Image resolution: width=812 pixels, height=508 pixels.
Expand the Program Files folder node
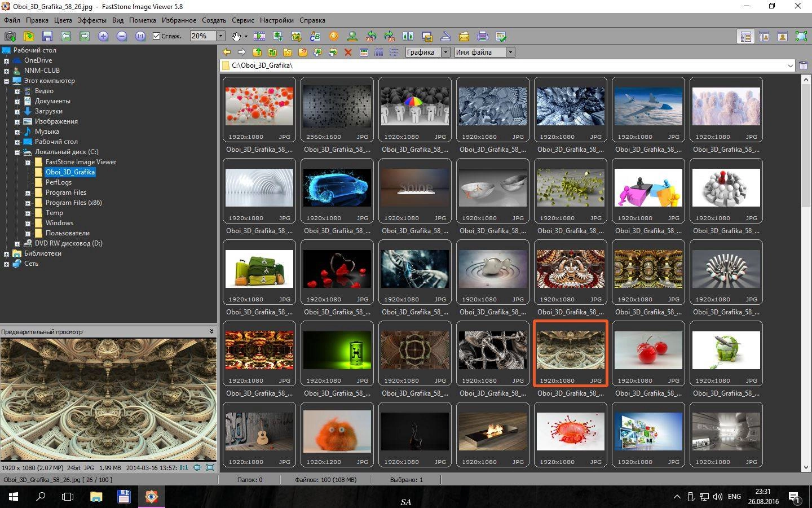pyautogui.click(x=28, y=193)
